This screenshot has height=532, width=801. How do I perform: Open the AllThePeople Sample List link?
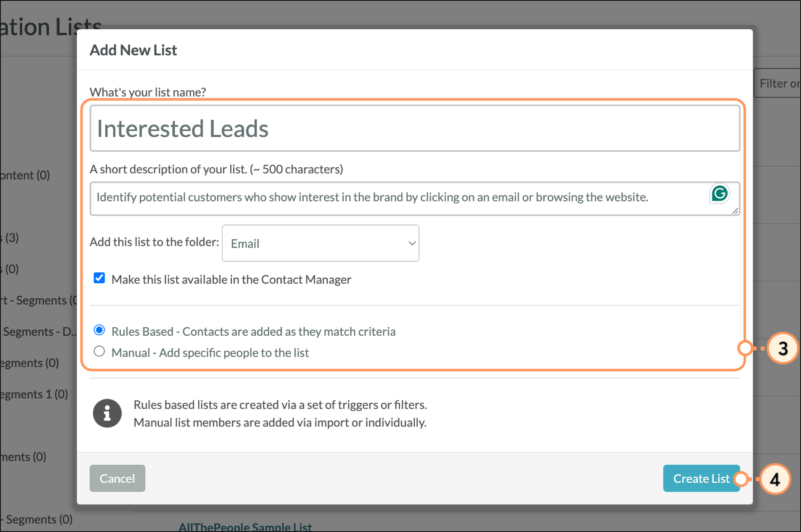(x=245, y=526)
